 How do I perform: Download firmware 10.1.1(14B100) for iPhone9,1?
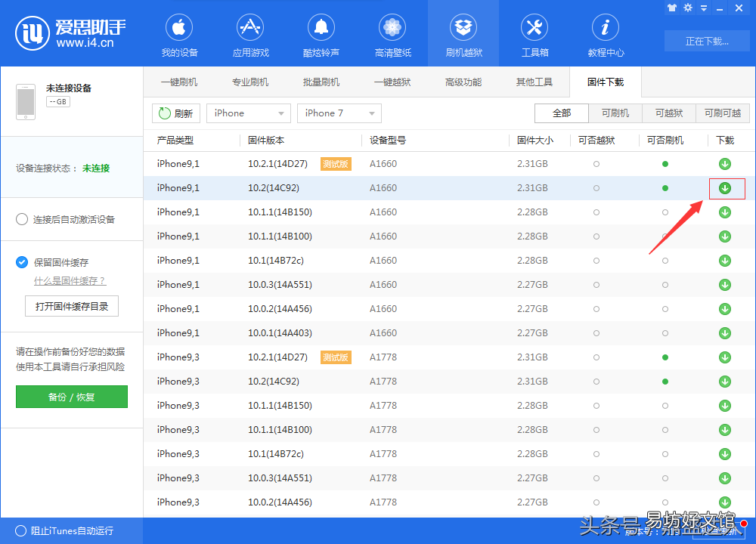coord(725,236)
